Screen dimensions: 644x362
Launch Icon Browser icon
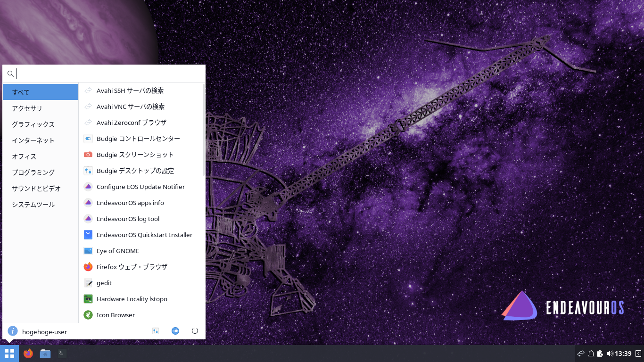coord(88,315)
